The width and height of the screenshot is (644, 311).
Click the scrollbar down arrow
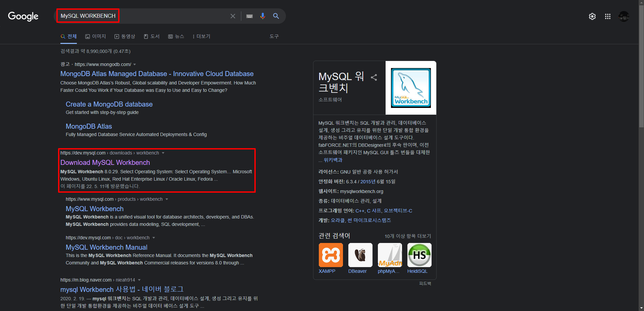[641, 308]
